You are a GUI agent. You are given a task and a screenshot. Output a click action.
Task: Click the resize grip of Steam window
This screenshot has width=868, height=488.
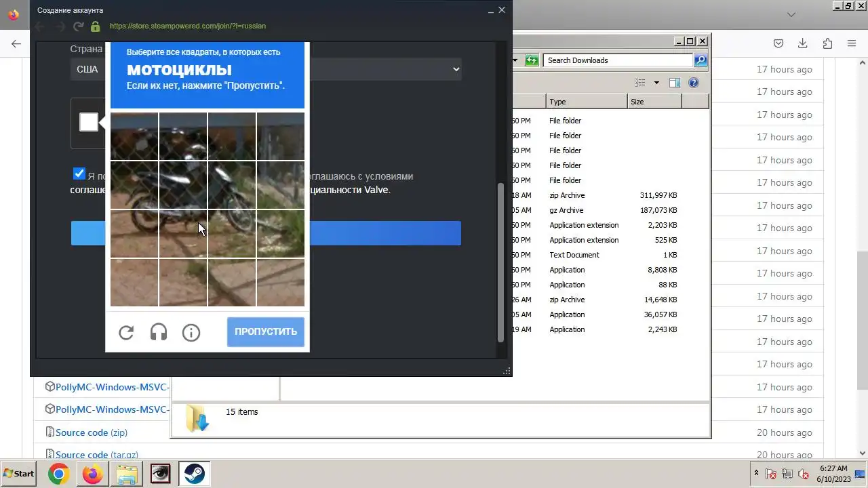click(507, 371)
